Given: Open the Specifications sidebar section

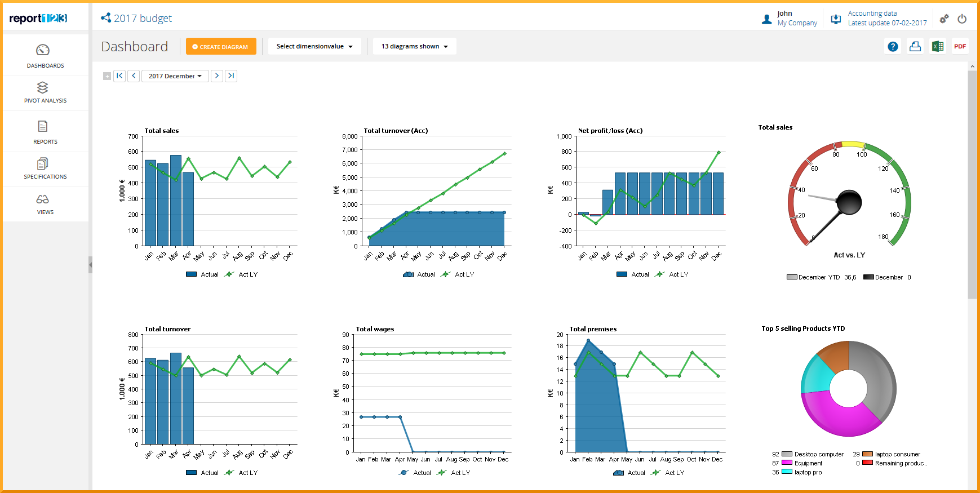Looking at the screenshot, I should pos(45,169).
